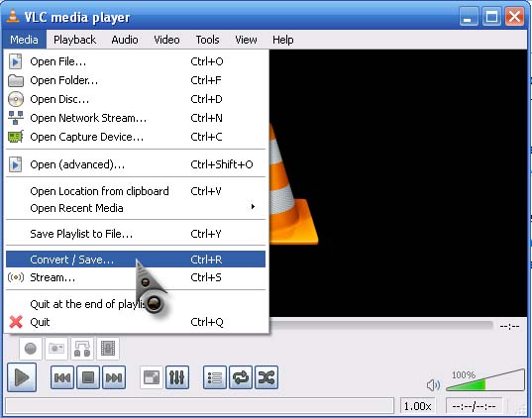Select Open File... menu entry
532x418 pixels.
coord(136,61)
